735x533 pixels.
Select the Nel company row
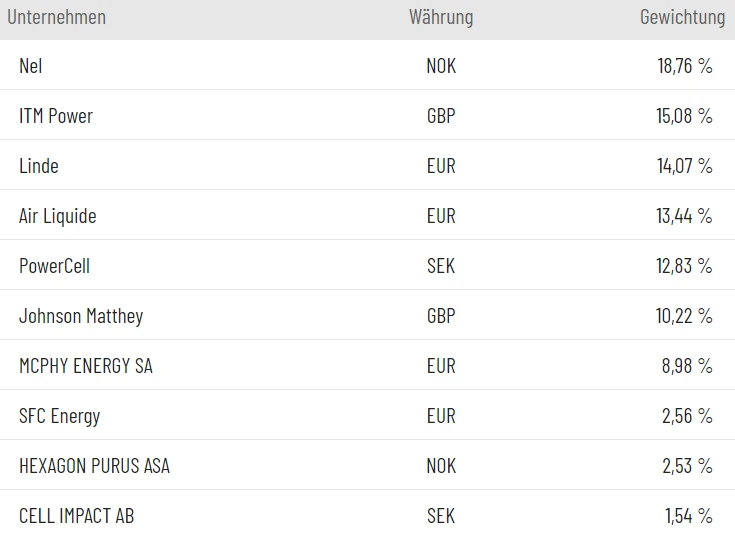coord(31,66)
